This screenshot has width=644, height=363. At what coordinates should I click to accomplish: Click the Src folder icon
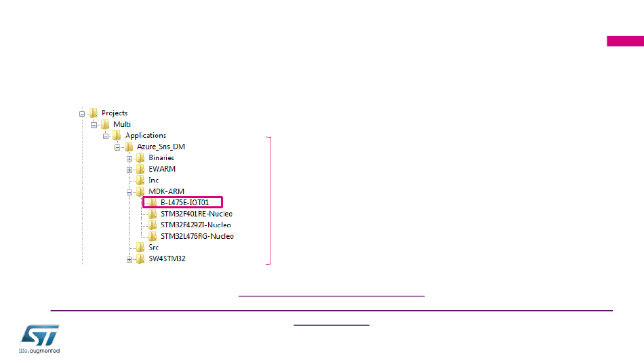tap(140, 247)
